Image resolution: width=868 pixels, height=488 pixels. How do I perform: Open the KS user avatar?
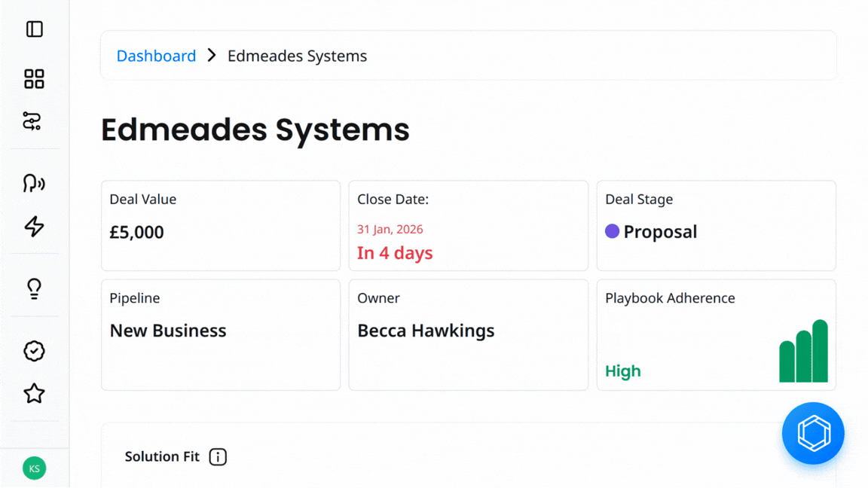tap(34, 468)
